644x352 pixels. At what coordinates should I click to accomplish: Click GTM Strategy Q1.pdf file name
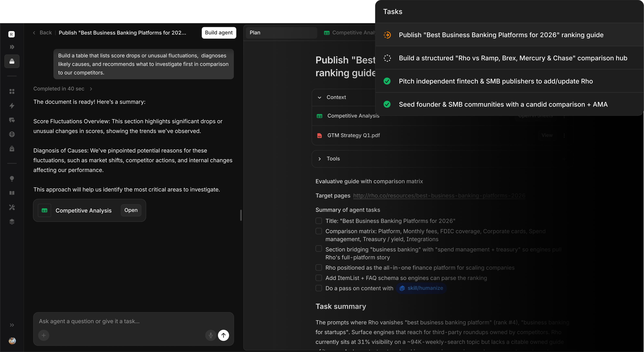(353, 135)
